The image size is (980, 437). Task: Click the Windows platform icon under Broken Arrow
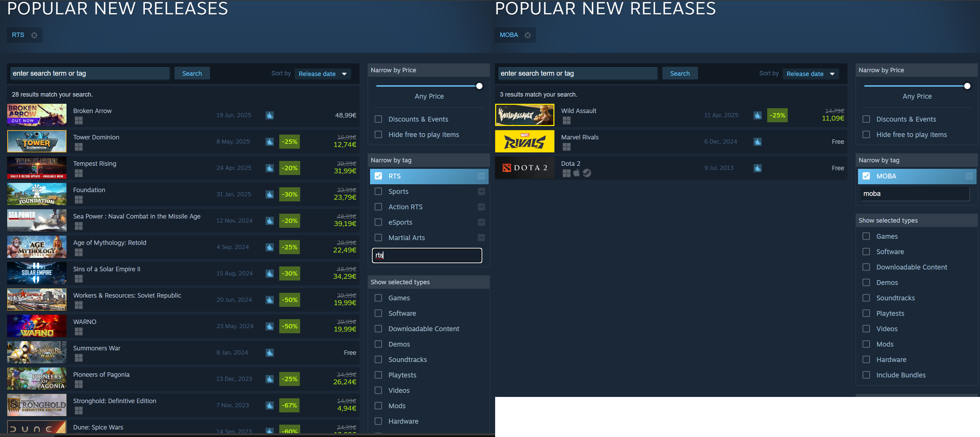[x=79, y=121]
